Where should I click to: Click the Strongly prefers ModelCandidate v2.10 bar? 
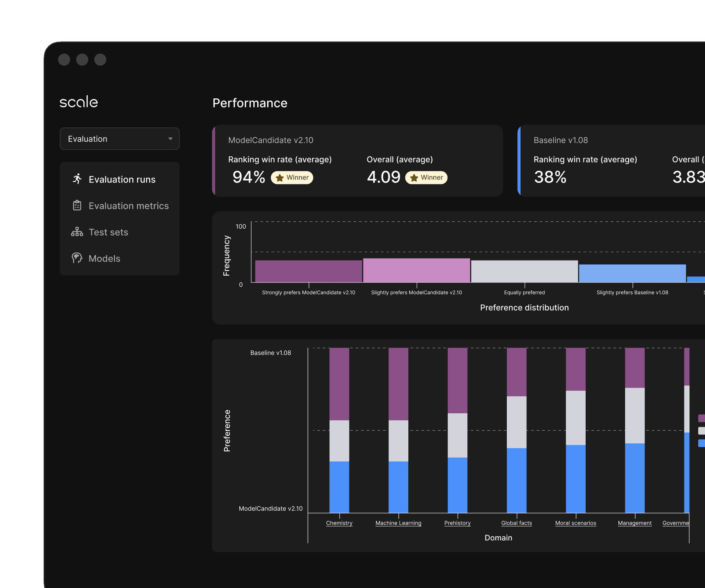coord(309,271)
